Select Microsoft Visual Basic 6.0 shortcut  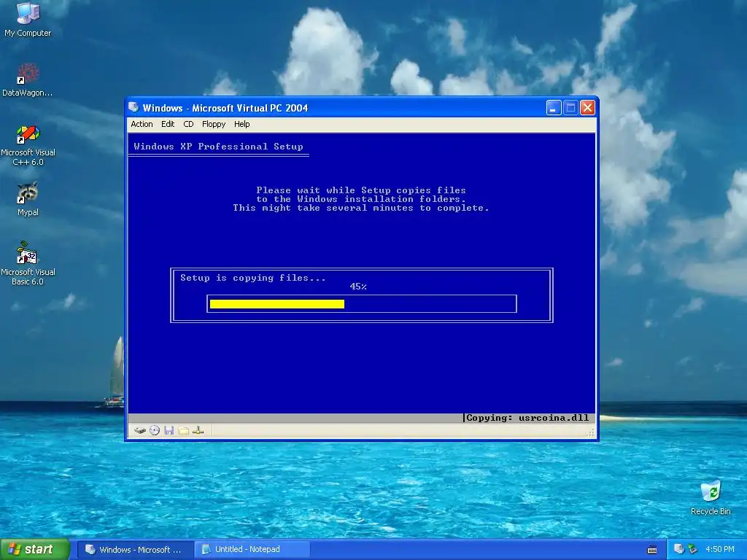pyautogui.click(x=28, y=263)
